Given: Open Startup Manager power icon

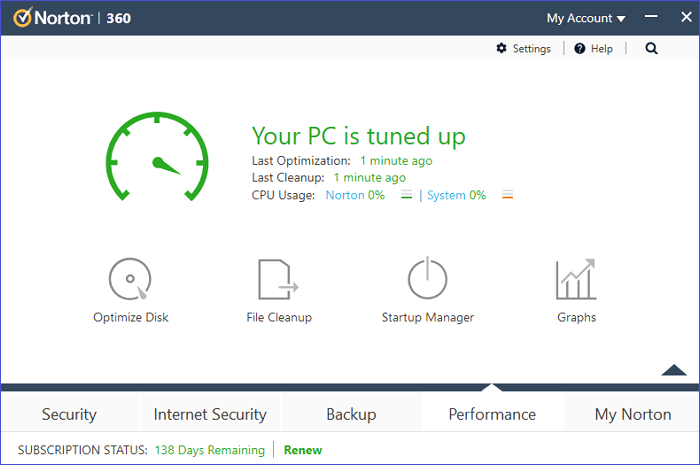Looking at the screenshot, I should pos(427,278).
